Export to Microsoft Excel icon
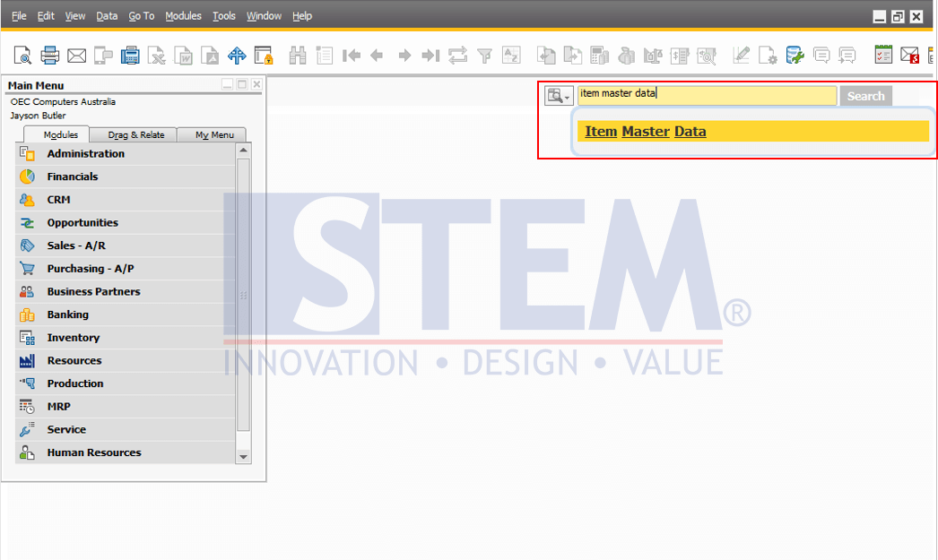Image resolution: width=938 pixels, height=560 pixels. click(157, 56)
